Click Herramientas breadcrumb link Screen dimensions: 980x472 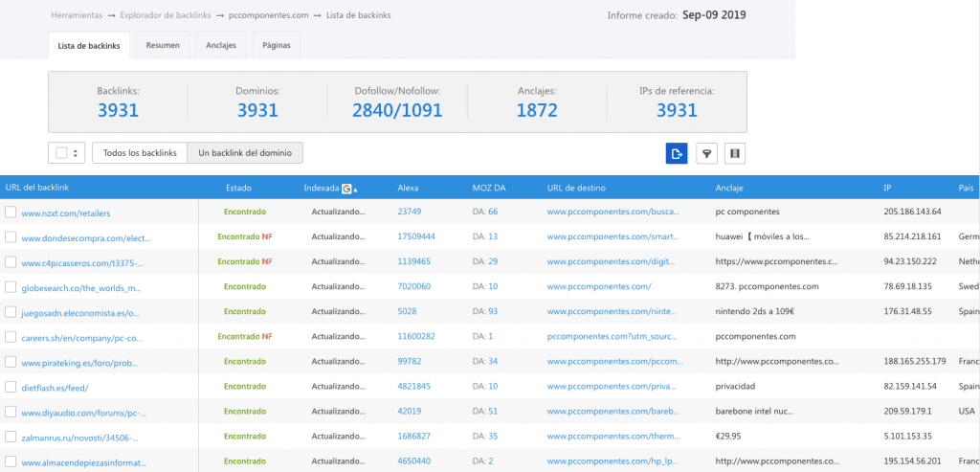click(x=77, y=15)
